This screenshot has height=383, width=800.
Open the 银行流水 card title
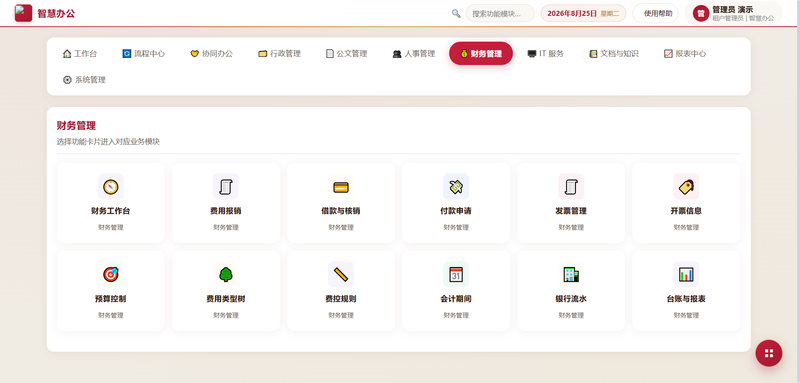[x=571, y=299]
